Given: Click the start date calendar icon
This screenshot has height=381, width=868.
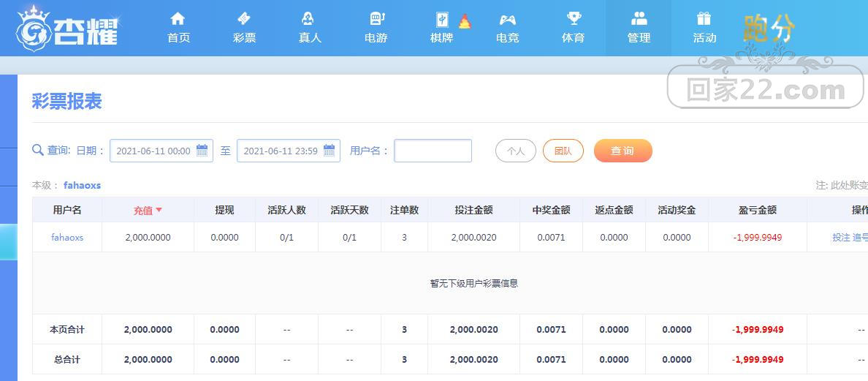Looking at the screenshot, I should (202, 150).
